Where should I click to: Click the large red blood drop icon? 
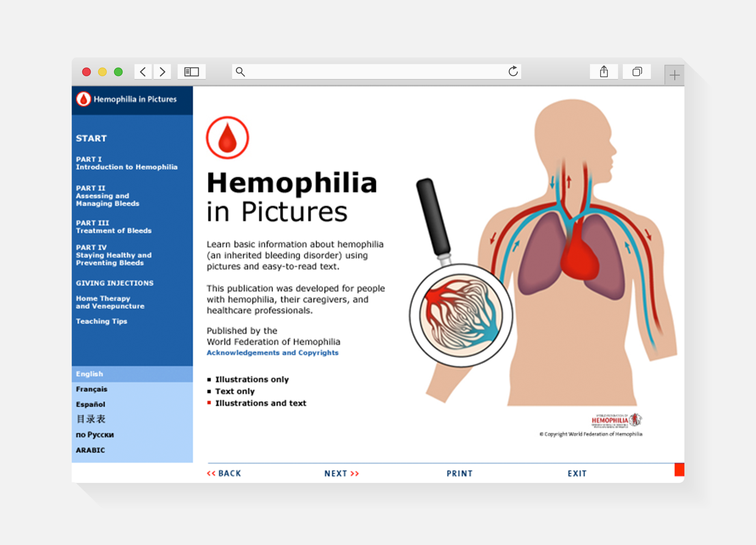tap(227, 138)
